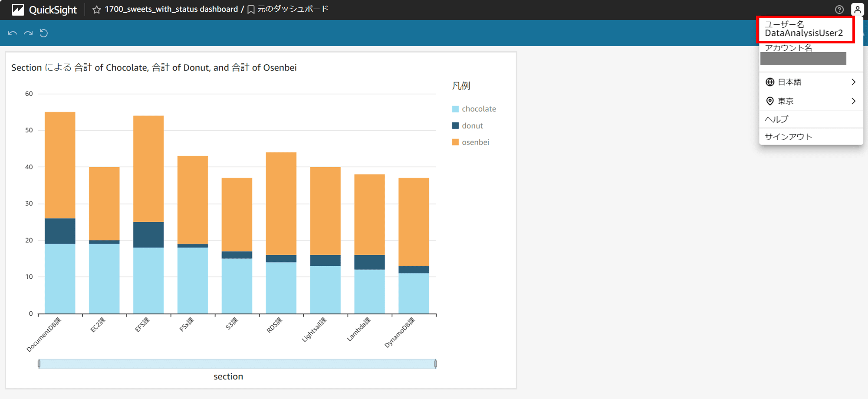Click the donut segment of Lambda課 bar
Screen dimensions: 868x399
click(x=370, y=262)
